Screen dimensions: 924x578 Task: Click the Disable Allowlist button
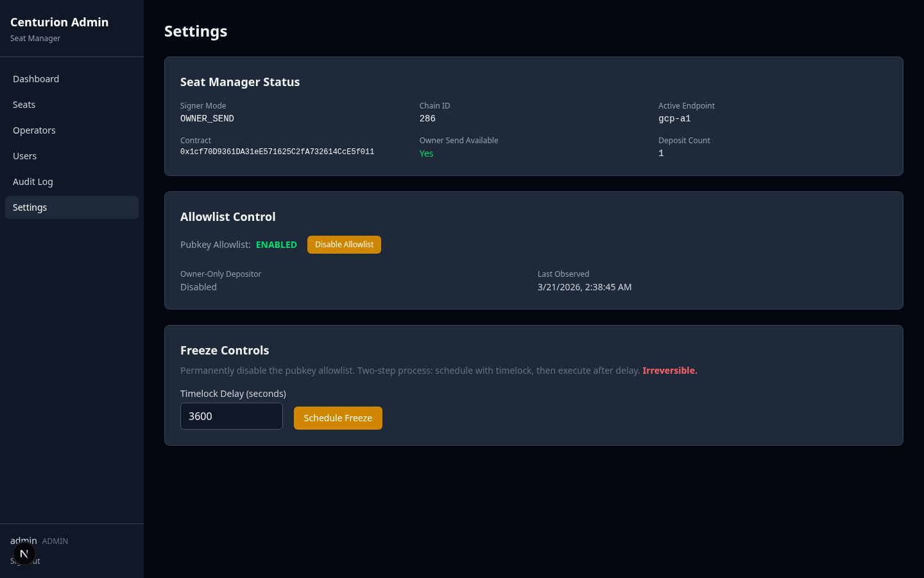(x=344, y=244)
